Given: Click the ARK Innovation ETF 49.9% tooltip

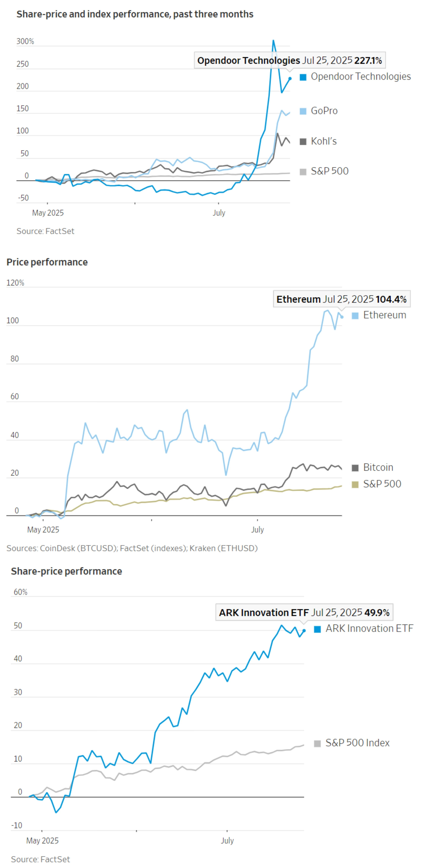Looking at the screenshot, I should click(304, 612).
